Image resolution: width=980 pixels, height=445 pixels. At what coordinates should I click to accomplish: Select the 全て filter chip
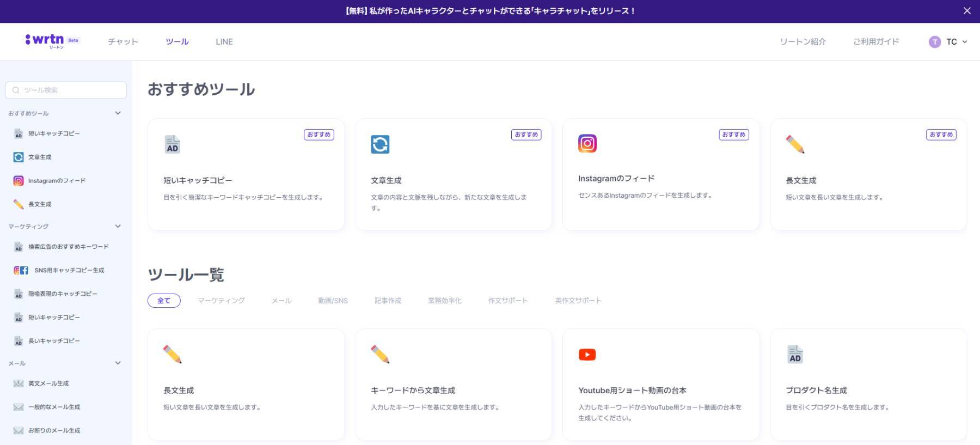click(x=164, y=301)
